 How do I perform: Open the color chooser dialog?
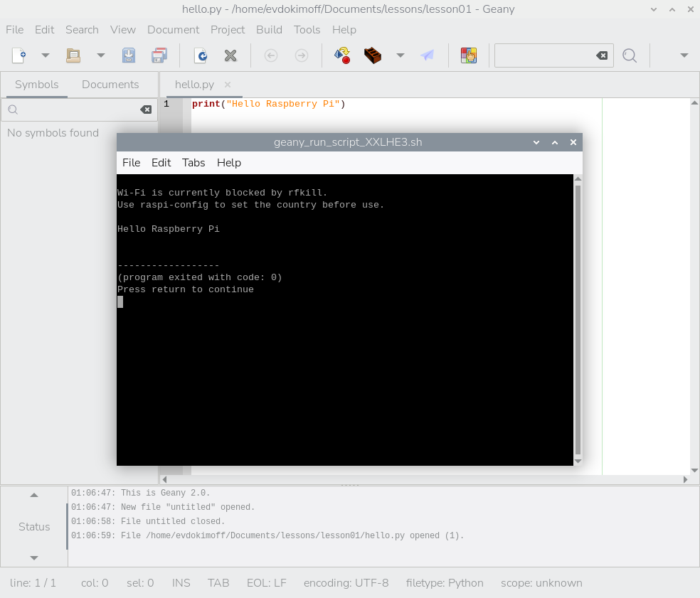(468, 55)
